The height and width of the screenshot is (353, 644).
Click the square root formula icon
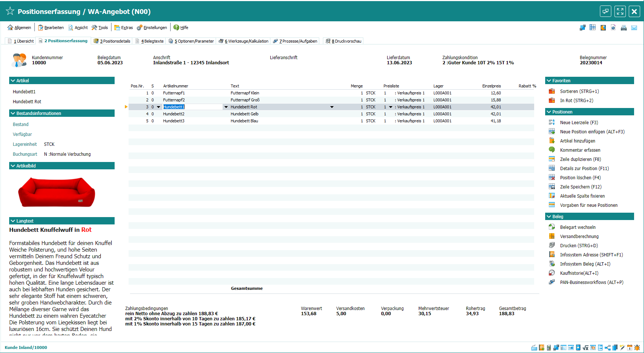[x=586, y=347]
